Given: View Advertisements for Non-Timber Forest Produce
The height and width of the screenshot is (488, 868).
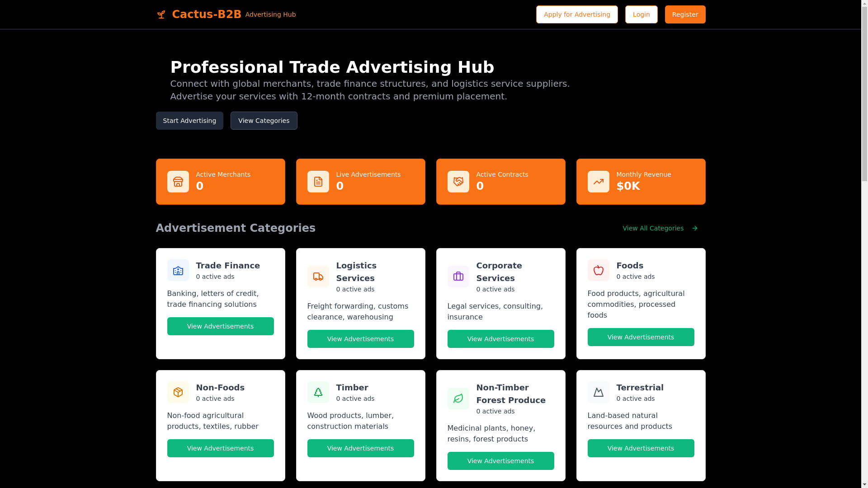Looking at the screenshot, I should tap(501, 461).
